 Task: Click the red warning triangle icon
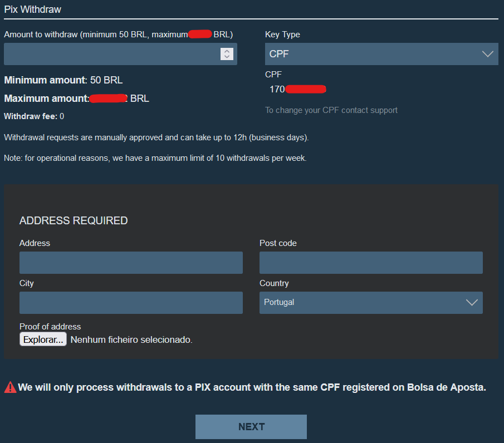(x=10, y=387)
